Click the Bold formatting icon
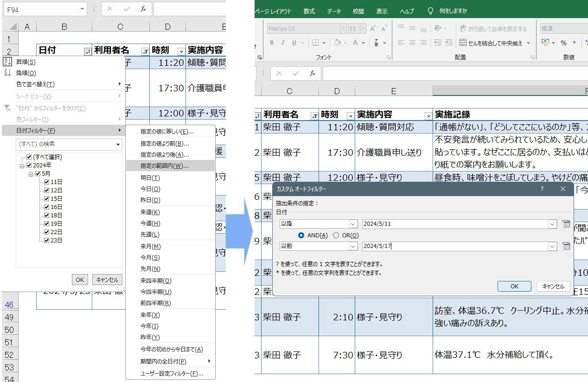 [x=271, y=43]
